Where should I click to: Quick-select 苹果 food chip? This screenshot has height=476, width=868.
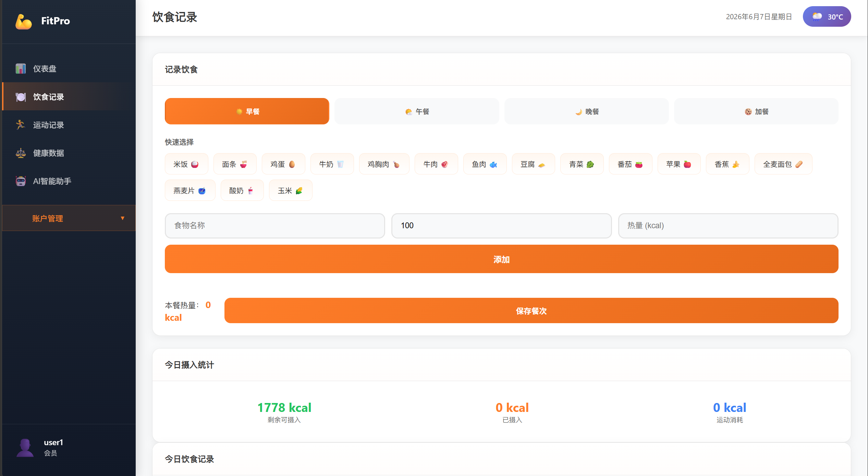point(679,164)
